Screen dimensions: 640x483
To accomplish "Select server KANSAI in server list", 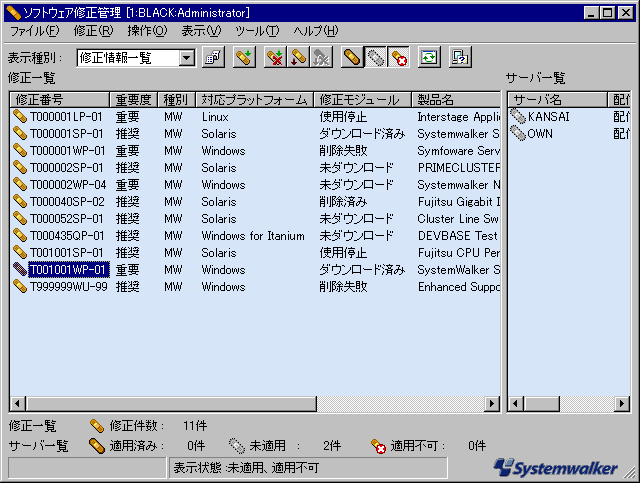I will click(548, 117).
